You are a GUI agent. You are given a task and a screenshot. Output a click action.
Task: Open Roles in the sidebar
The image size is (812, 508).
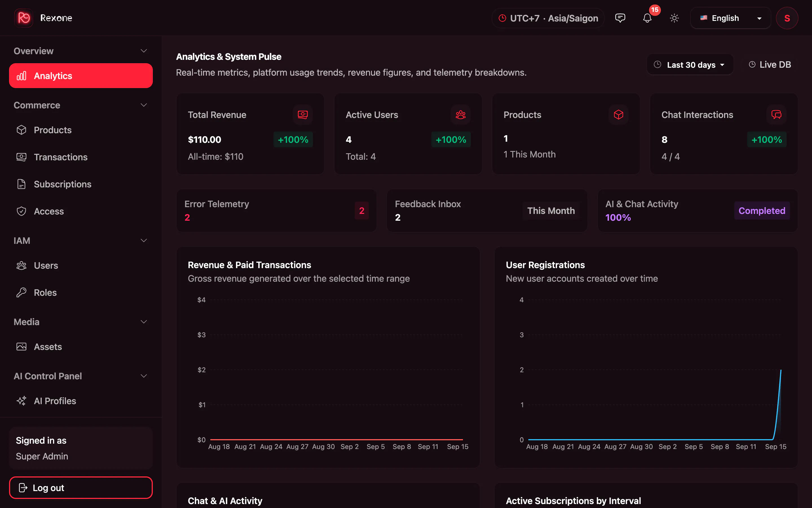[x=81, y=293]
